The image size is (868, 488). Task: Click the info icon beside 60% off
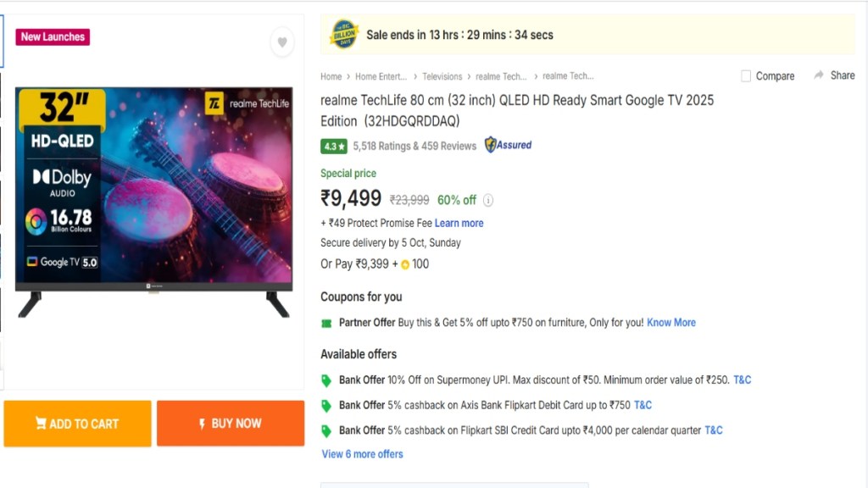click(x=488, y=201)
